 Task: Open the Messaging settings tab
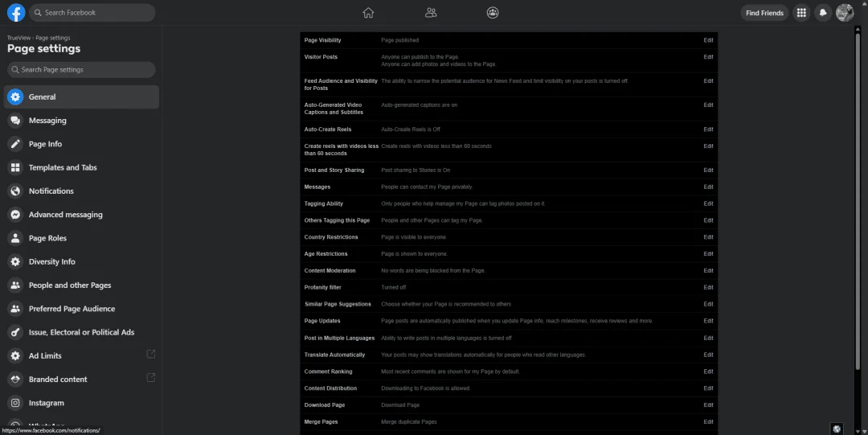(x=81, y=121)
